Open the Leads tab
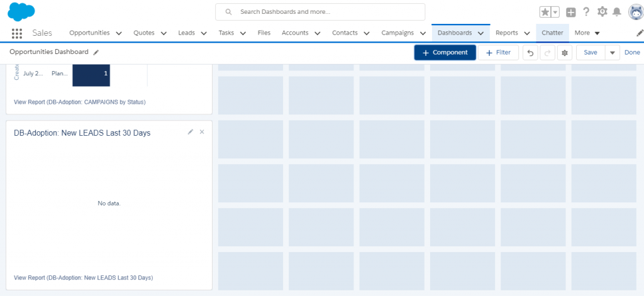Viewport: 644px width, 296px height. click(x=186, y=33)
